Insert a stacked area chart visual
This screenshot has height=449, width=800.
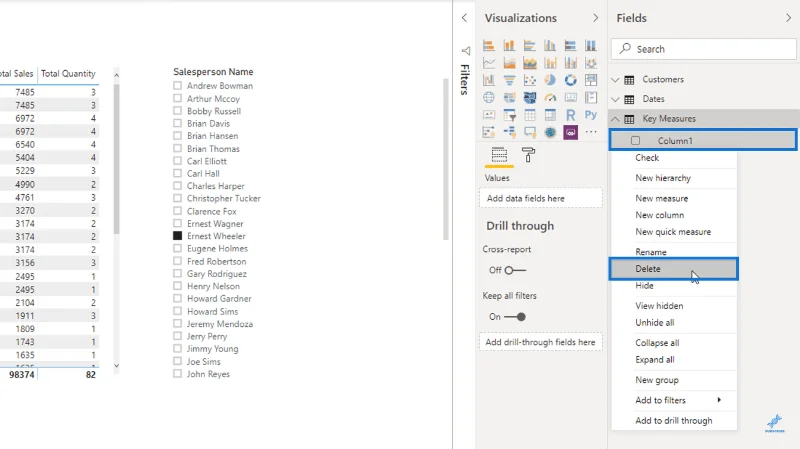tap(530, 63)
